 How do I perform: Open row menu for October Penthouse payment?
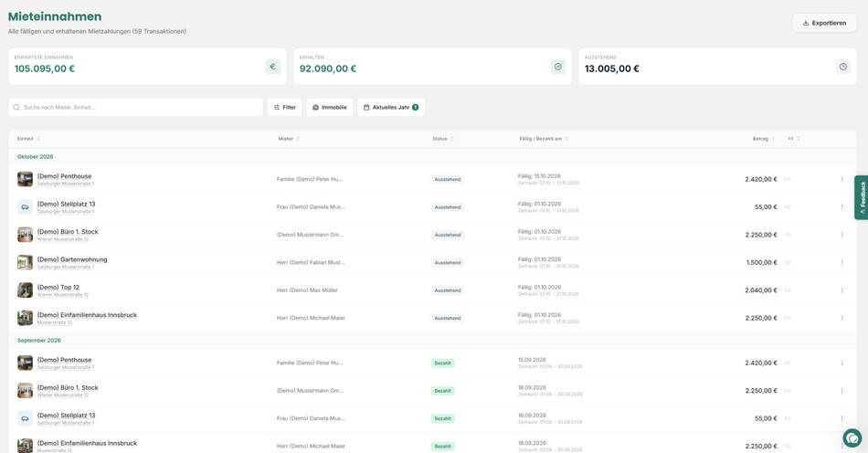[x=842, y=179]
